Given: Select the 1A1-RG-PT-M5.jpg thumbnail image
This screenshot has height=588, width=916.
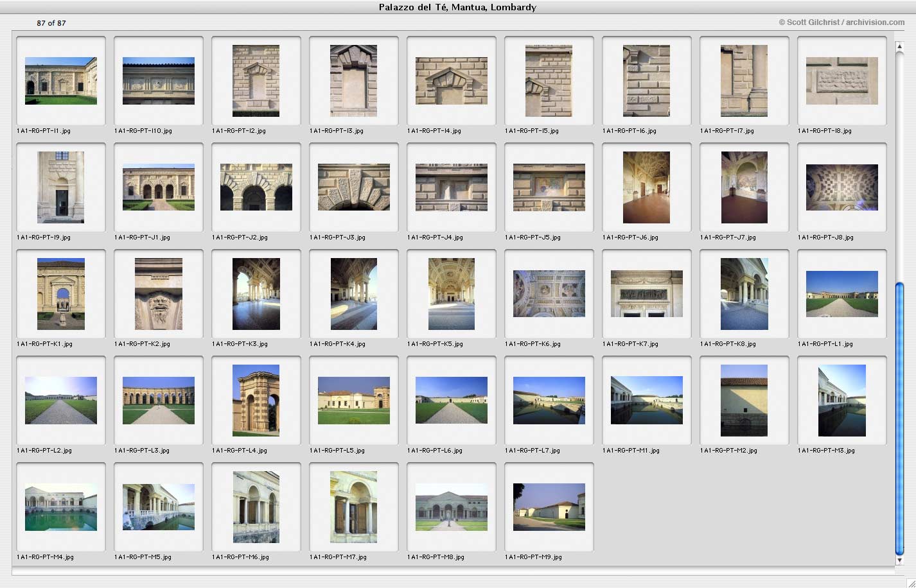Looking at the screenshot, I should coord(159,507).
